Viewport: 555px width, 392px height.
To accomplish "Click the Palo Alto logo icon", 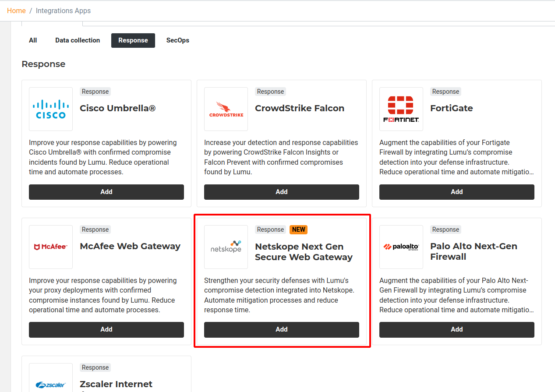I will [401, 247].
